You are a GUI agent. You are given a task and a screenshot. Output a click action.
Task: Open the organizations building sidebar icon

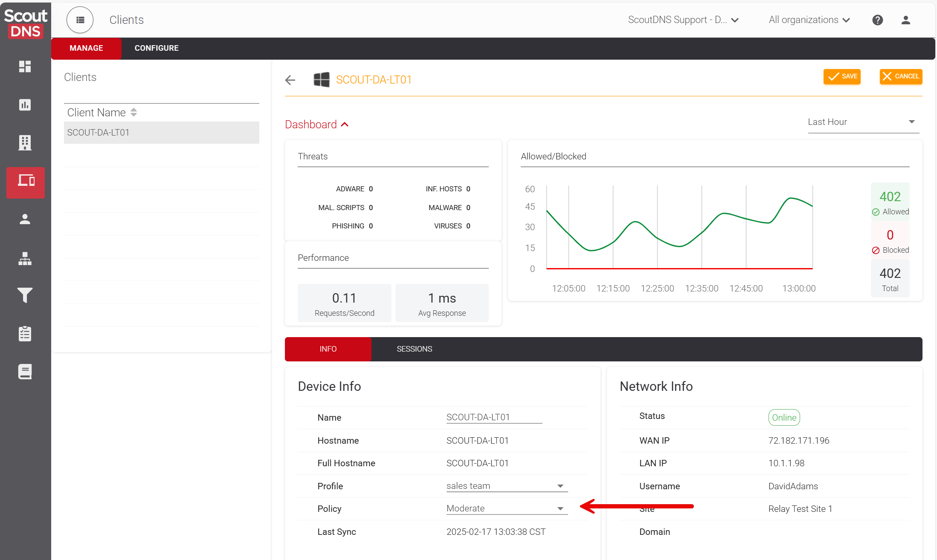[x=25, y=143]
